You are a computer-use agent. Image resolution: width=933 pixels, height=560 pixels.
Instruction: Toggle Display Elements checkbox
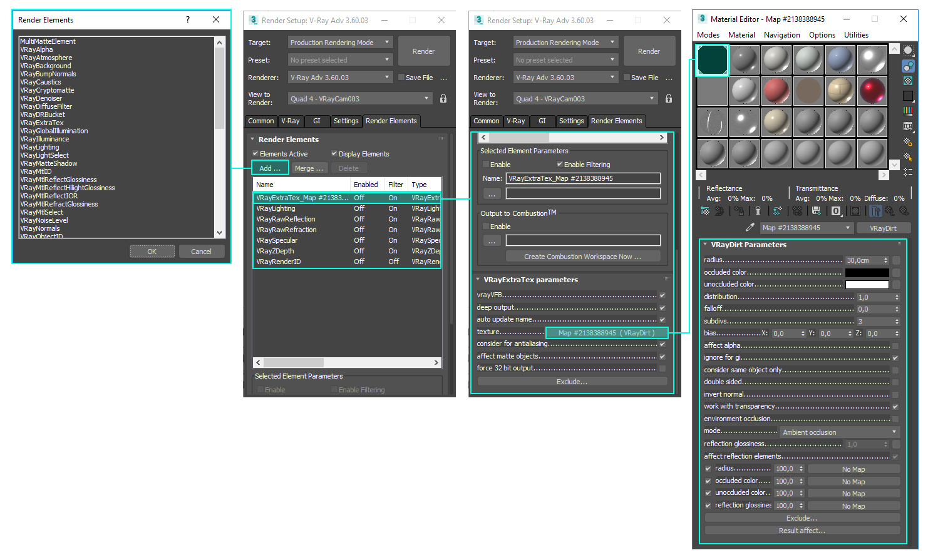pos(334,153)
